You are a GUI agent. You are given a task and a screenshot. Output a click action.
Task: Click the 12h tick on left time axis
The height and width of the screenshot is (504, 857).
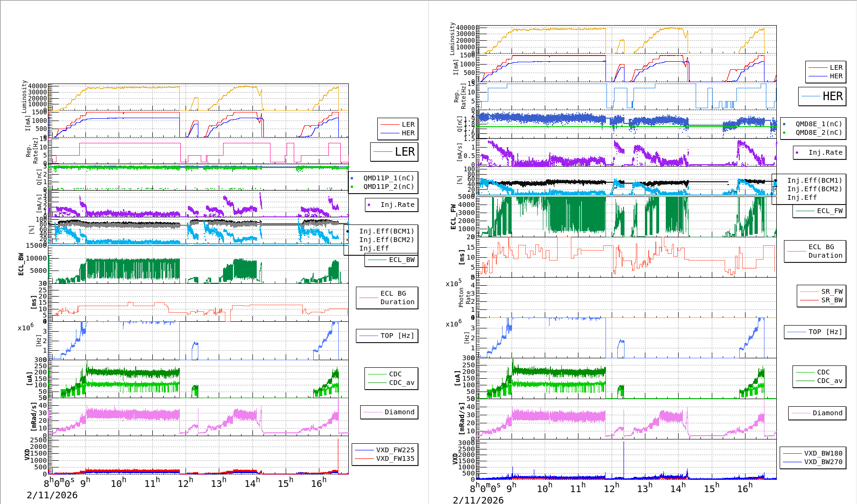click(185, 483)
